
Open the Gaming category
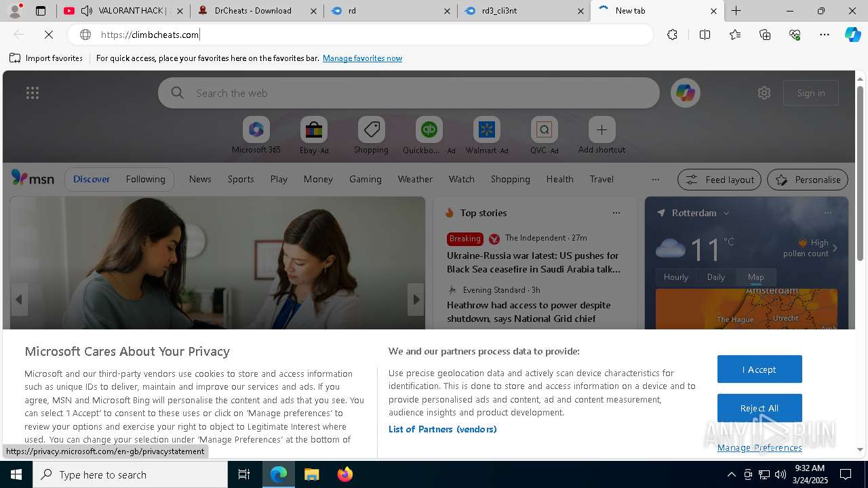(366, 179)
